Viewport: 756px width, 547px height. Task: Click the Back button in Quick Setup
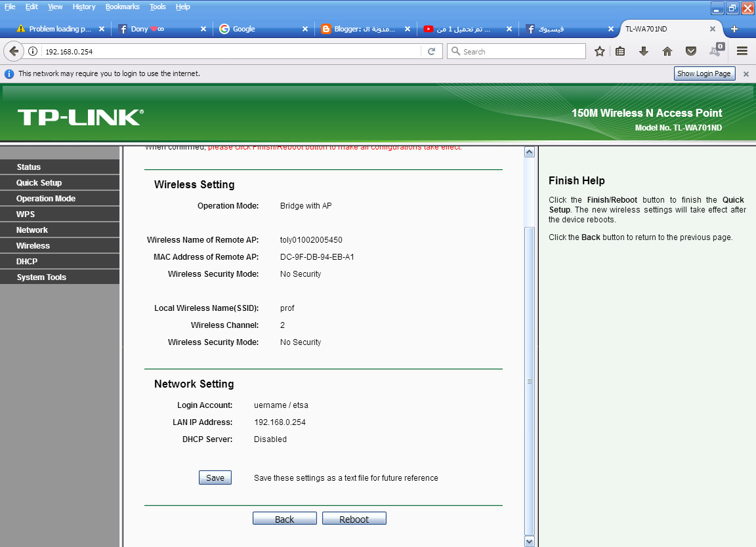coord(284,519)
